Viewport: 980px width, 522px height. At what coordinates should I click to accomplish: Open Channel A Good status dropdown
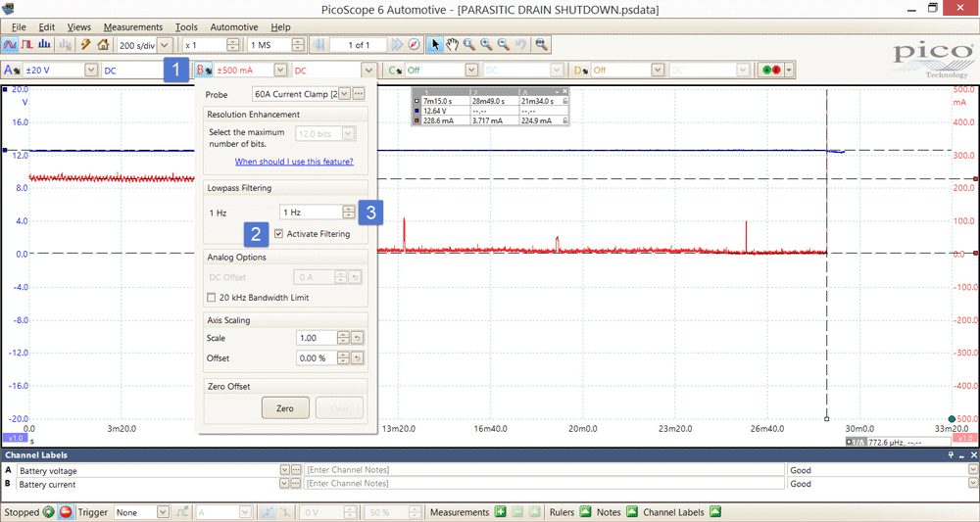coord(973,469)
